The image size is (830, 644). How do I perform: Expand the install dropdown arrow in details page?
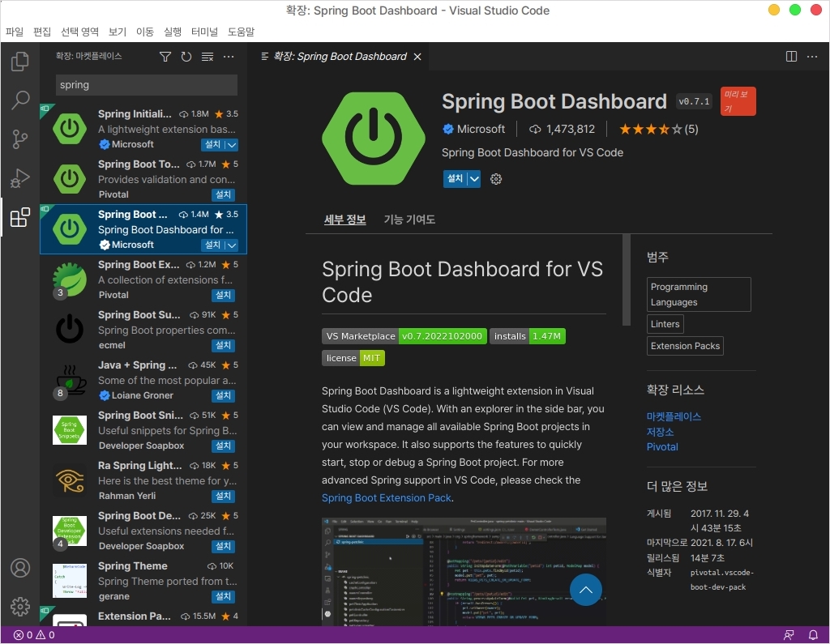(474, 179)
